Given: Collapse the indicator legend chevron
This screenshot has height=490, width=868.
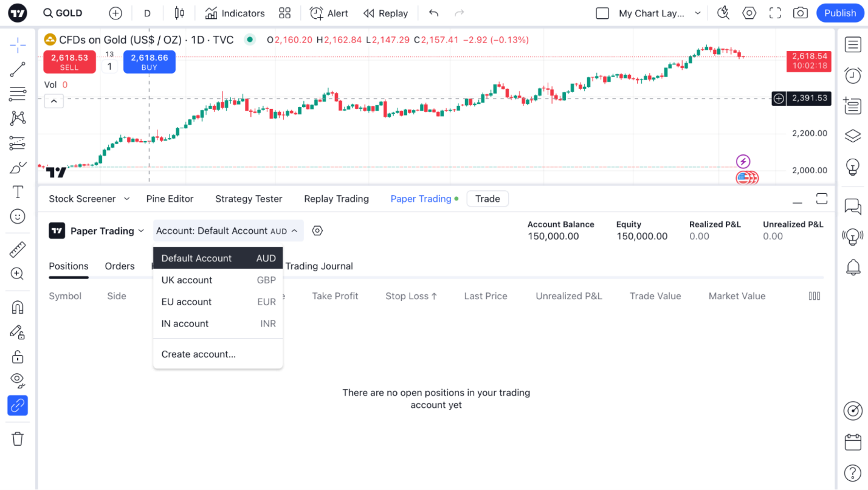Looking at the screenshot, I should click(x=54, y=101).
